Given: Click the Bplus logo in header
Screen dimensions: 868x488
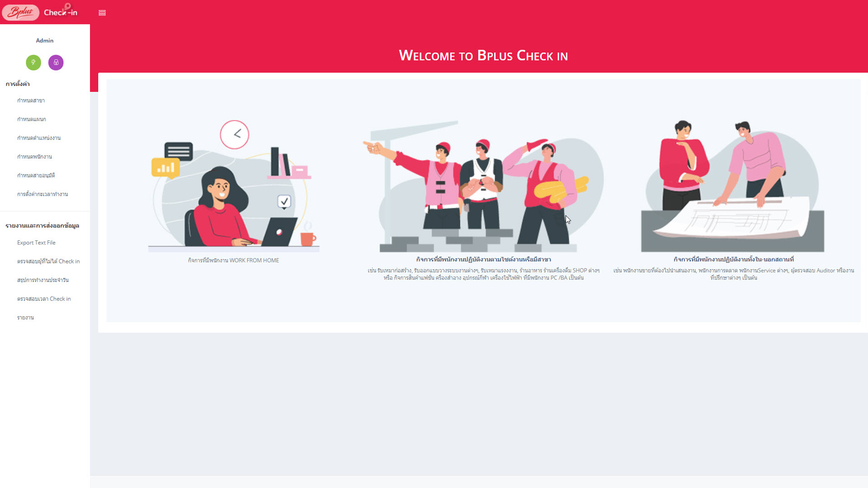Looking at the screenshot, I should coord(21,12).
